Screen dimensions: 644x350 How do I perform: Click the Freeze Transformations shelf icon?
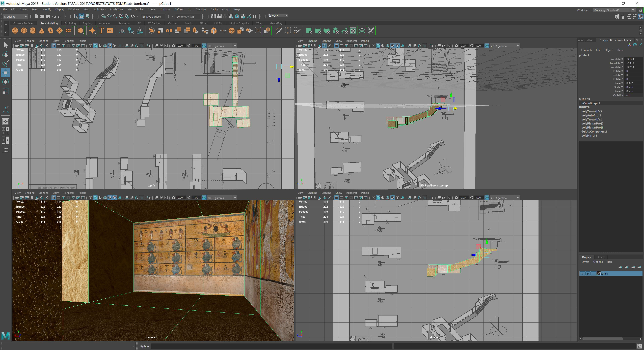[x=140, y=30]
